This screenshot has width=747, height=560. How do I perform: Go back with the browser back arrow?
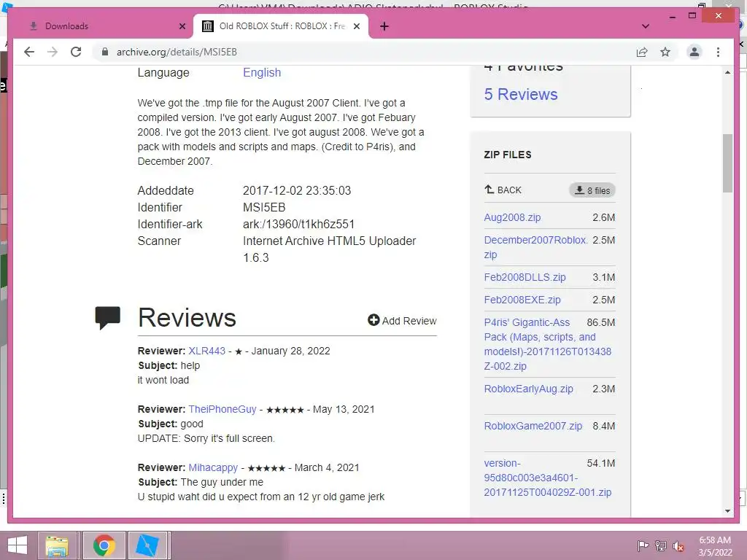29,52
